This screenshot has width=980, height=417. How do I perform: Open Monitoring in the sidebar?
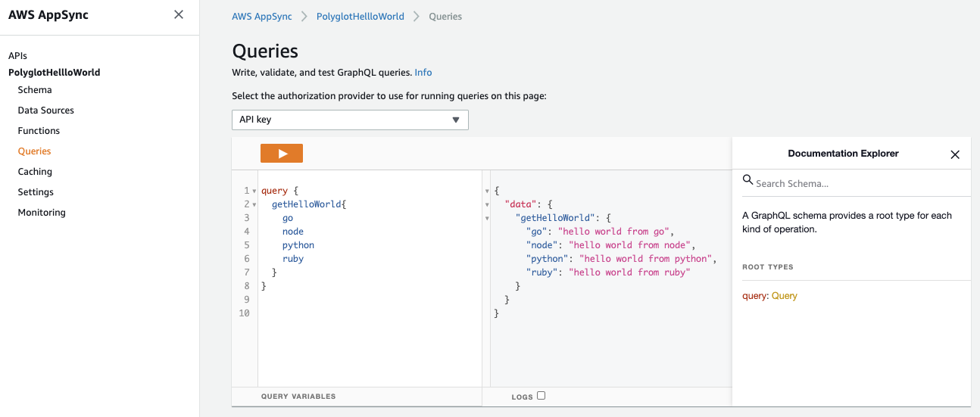[x=42, y=213]
